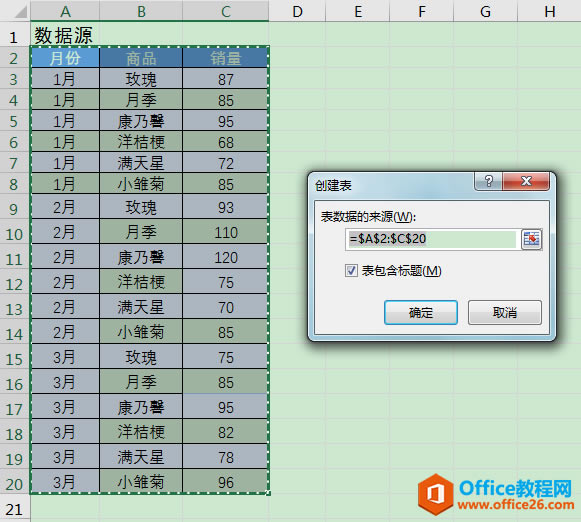Viewport: 581px width, 522px height.
Task: Select column E header
Action: click(x=358, y=11)
